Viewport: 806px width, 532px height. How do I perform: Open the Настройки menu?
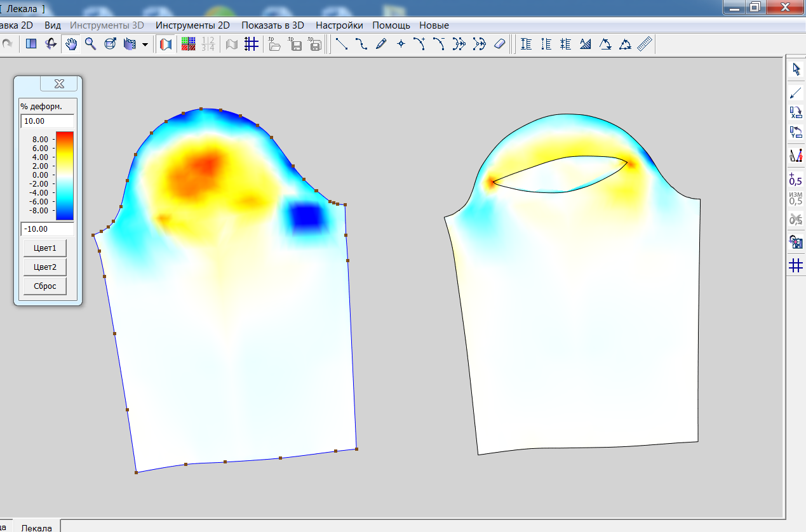(x=339, y=25)
